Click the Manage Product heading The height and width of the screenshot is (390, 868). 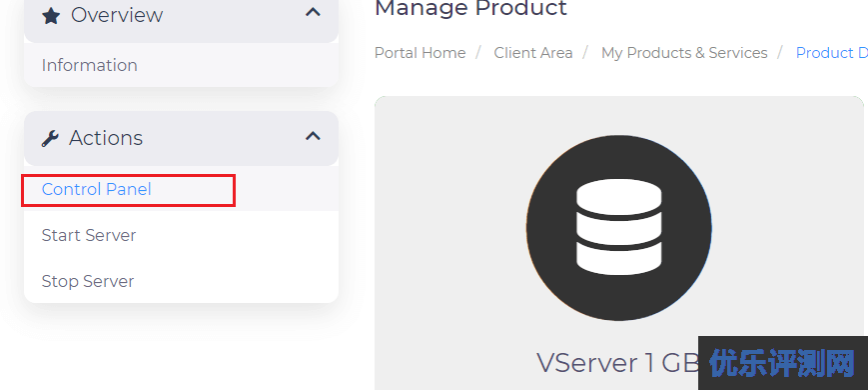click(x=470, y=8)
